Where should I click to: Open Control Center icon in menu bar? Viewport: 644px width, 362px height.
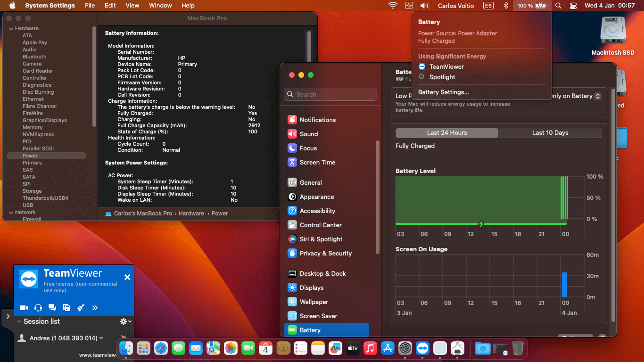click(573, 6)
